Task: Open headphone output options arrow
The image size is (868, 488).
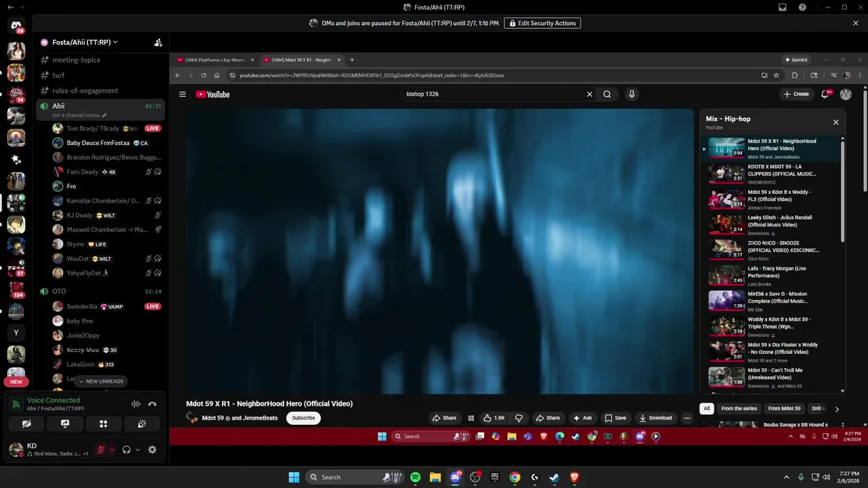Action: pos(138,449)
